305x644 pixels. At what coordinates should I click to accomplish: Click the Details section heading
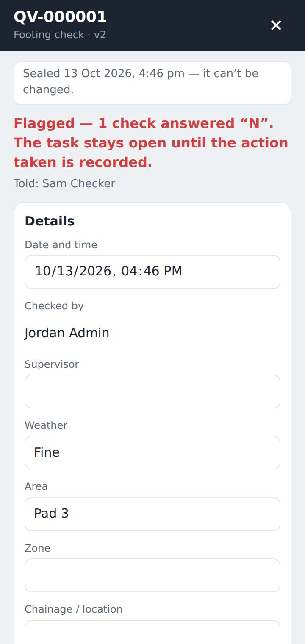(50, 221)
